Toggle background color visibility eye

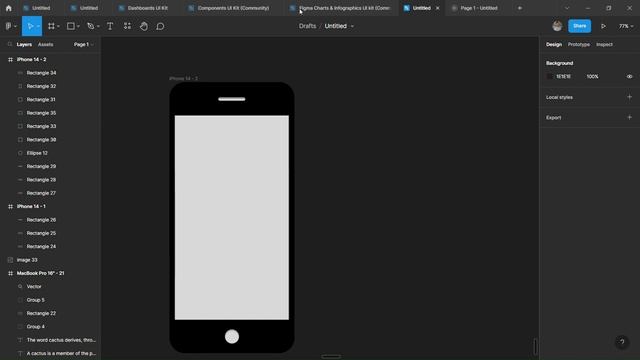tap(629, 77)
